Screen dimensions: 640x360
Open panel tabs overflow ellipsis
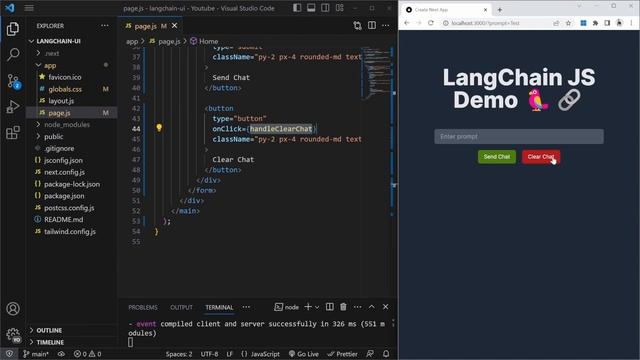click(246, 307)
